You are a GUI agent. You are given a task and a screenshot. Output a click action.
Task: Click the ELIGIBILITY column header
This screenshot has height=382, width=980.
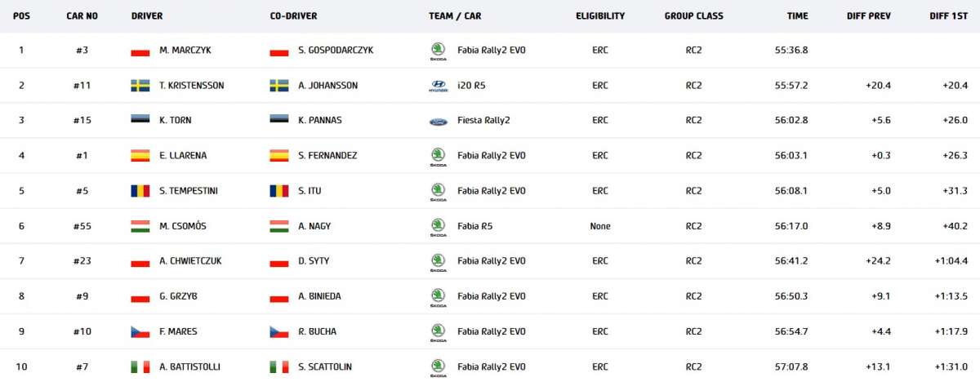click(x=600, y=16)
